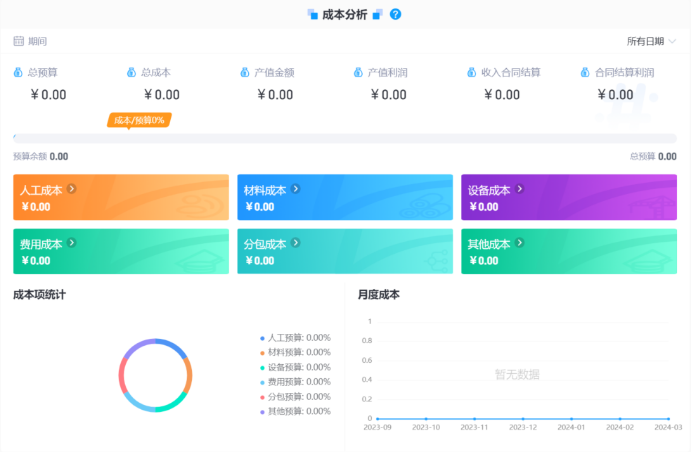Click the money bag icon beside 总成本

click(x=131, y=72)
